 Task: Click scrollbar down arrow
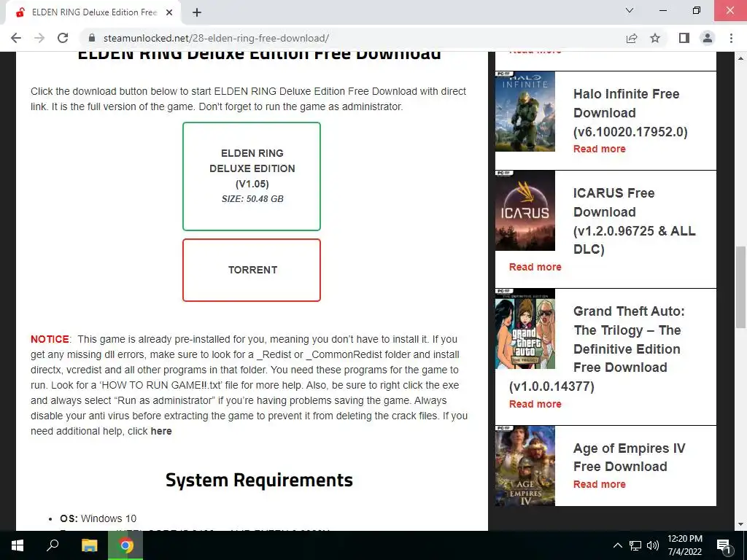click(x=740, y=525)
